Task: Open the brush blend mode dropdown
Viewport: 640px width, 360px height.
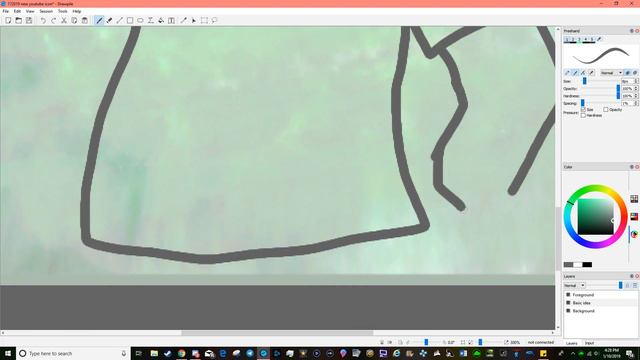Action: pos(611,73)
